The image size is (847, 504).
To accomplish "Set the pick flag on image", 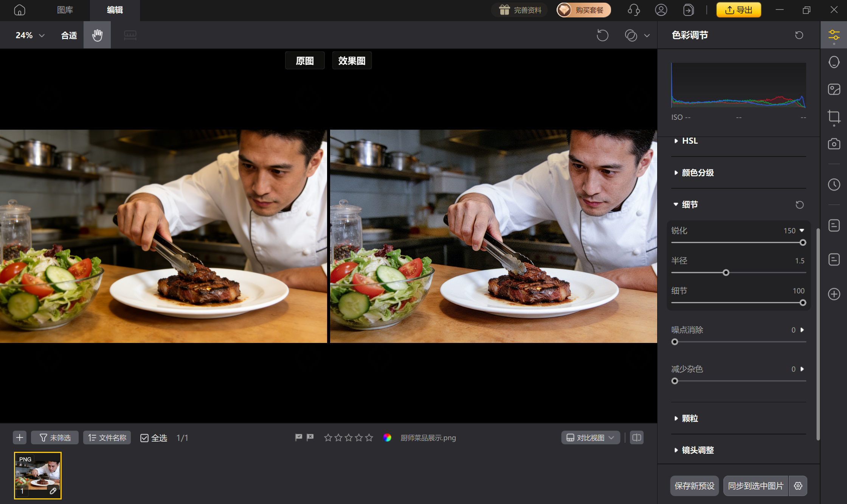I will (299, 437).
